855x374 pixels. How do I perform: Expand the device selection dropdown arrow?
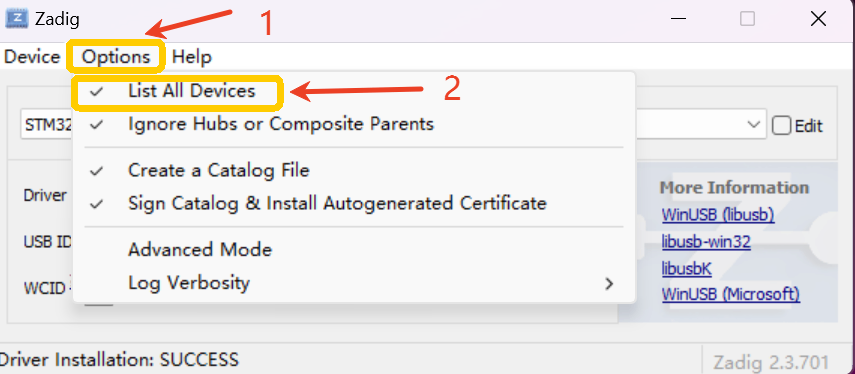754,124
